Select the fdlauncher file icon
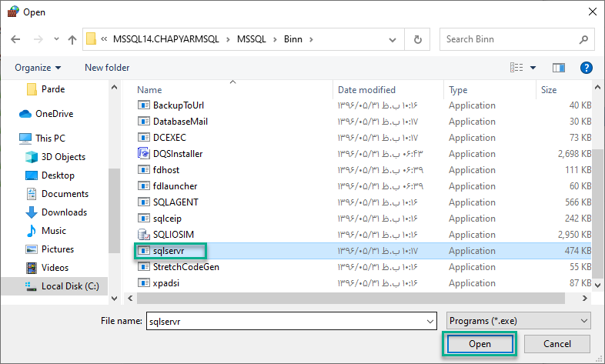The width and height of the screenshot is (605, 364). (143, 186)
